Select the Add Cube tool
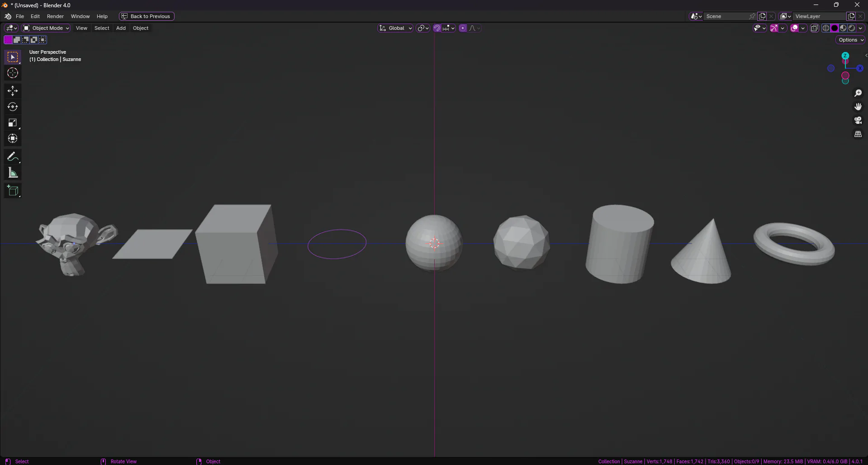 (x=13, y=191)
